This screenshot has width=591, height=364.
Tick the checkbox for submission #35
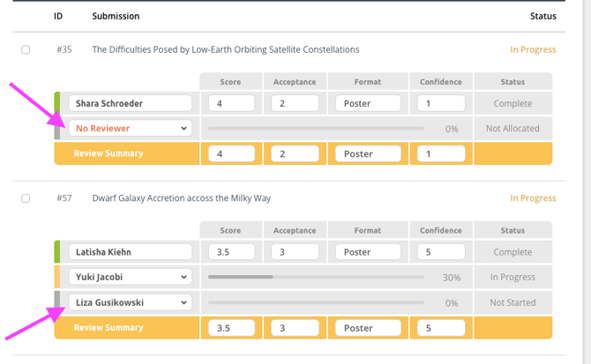point(26,50)
